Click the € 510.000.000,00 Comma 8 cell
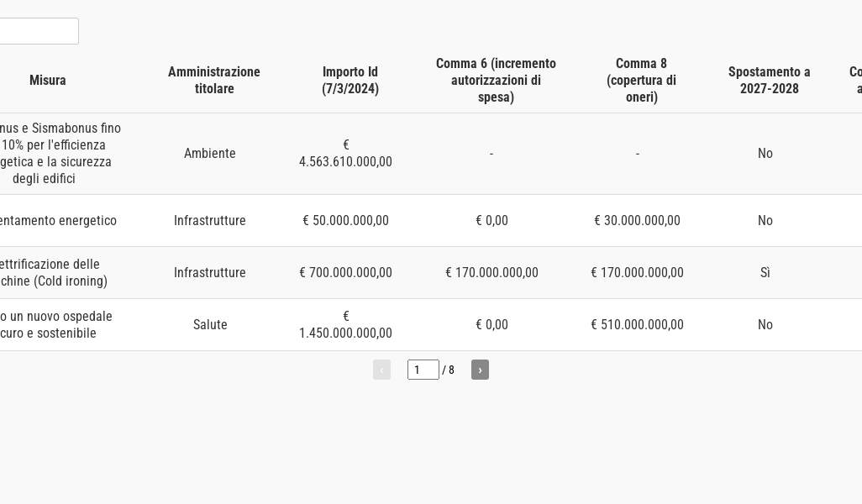862x504 pixels. 637,325
